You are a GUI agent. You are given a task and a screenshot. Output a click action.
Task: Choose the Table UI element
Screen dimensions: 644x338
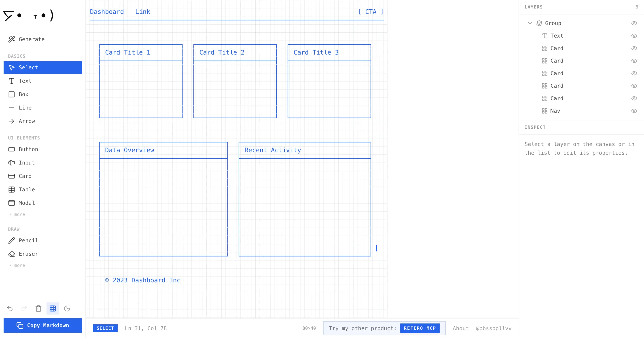pyautogui.click(x=42, y=190)
